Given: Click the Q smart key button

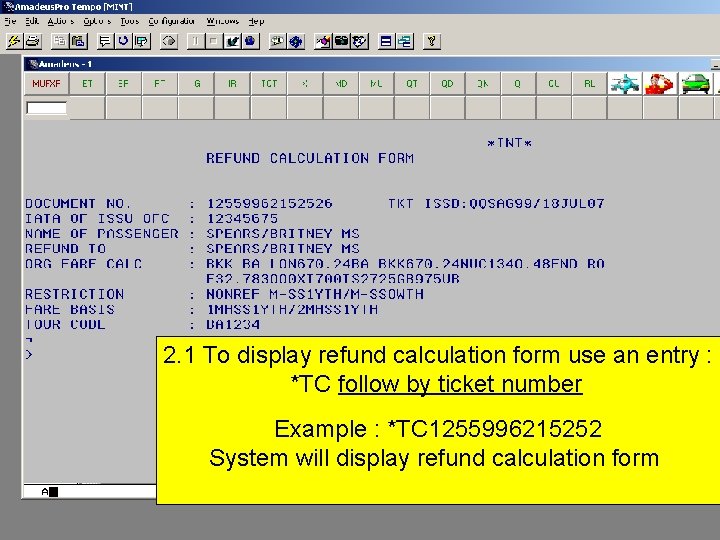Looking at the screenshot, I should [518, 84].
